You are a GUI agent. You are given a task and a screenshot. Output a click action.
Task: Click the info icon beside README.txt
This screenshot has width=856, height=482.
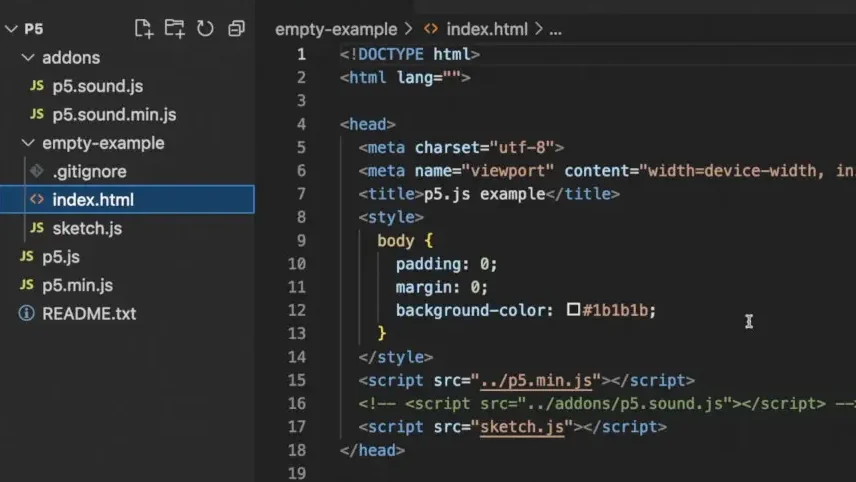(x=26, y=313)
